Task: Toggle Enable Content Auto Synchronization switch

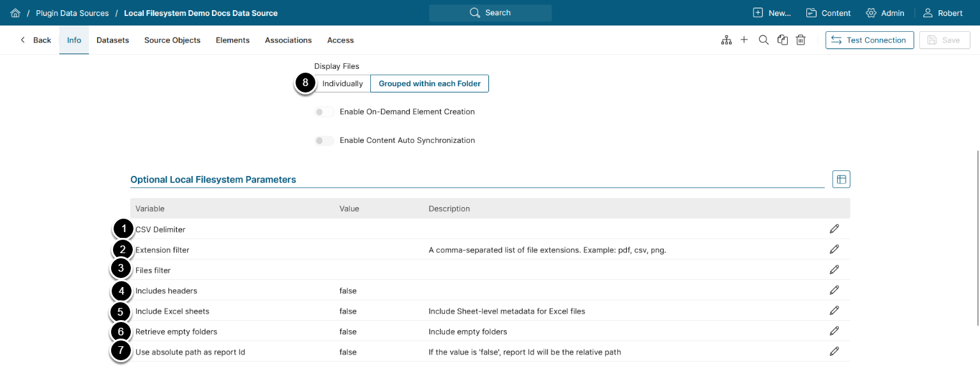Action: click(324, 141)
